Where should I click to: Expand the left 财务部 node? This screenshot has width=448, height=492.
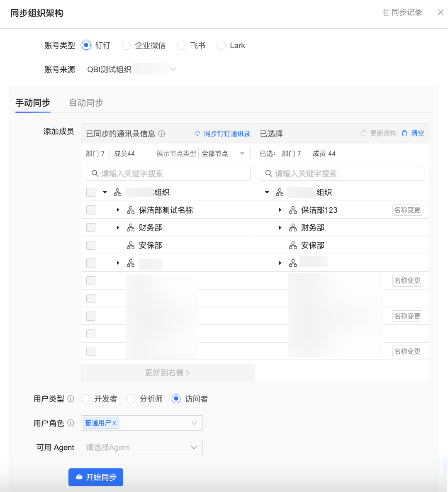pyautogui.click(x=118, y=227)
